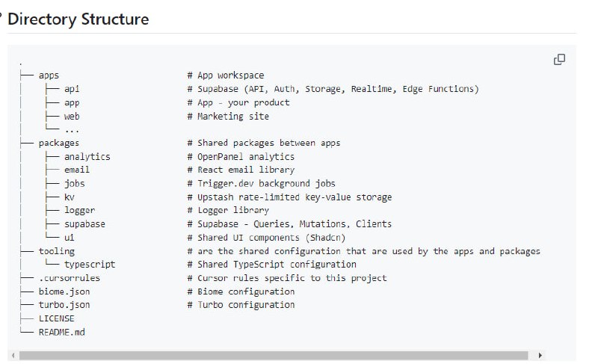Screen dimensions: 598x364
Task: Click the README.md file name
Action: [61, 332]
